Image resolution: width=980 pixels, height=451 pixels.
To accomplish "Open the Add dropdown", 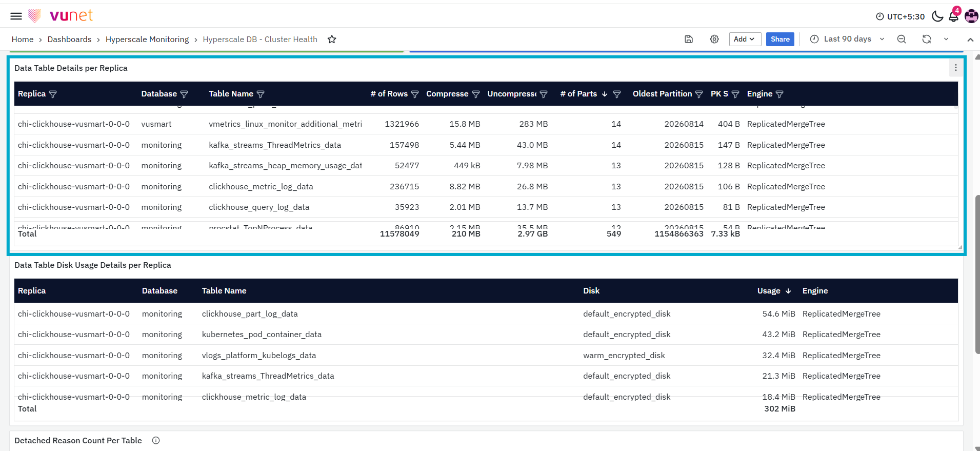I will pyautogui.click(x=745, y=39).
